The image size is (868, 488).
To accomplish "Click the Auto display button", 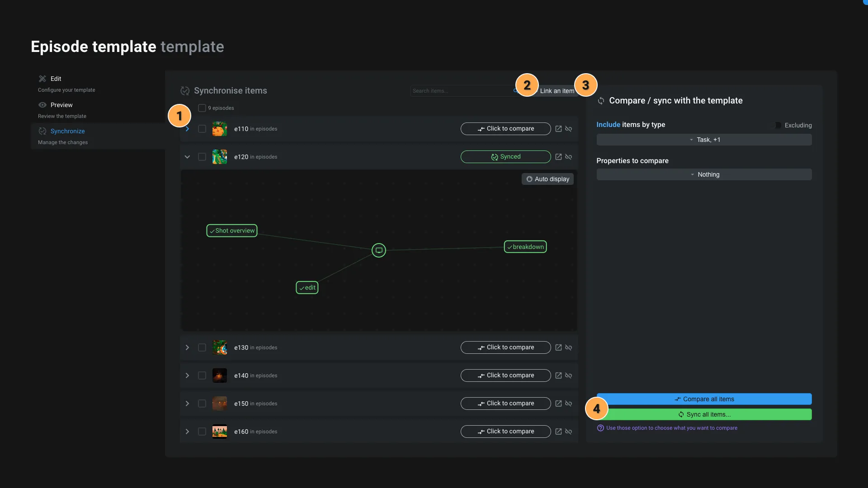I will click(547, 179).
